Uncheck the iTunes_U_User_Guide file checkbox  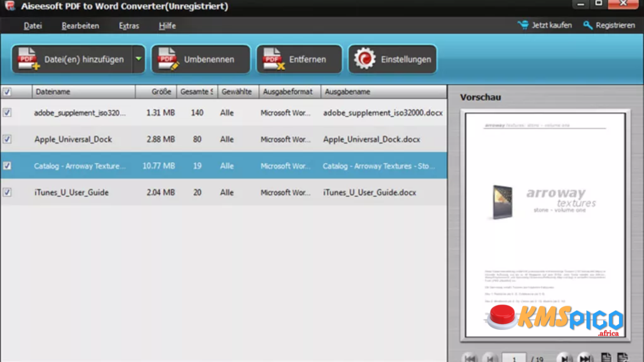point(7,192)
